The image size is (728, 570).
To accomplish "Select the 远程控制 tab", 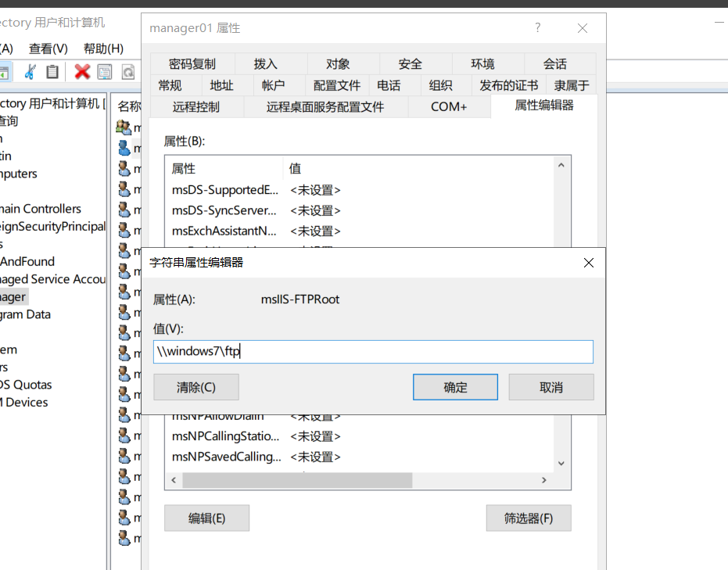I will [x=195, y=106].
